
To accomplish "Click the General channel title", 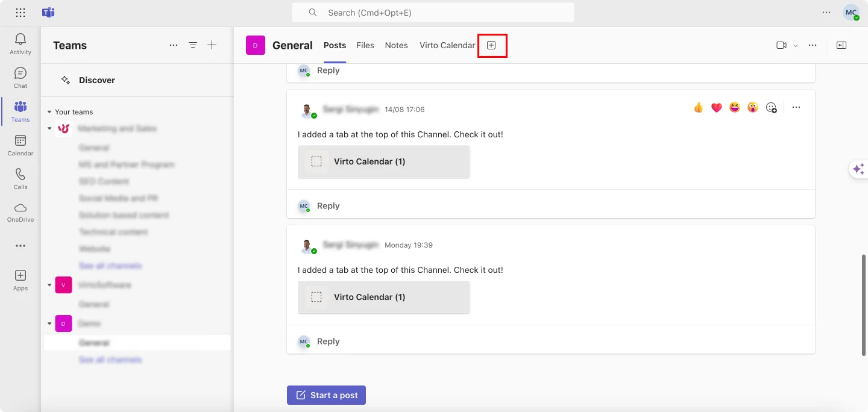I will [292, 45].
